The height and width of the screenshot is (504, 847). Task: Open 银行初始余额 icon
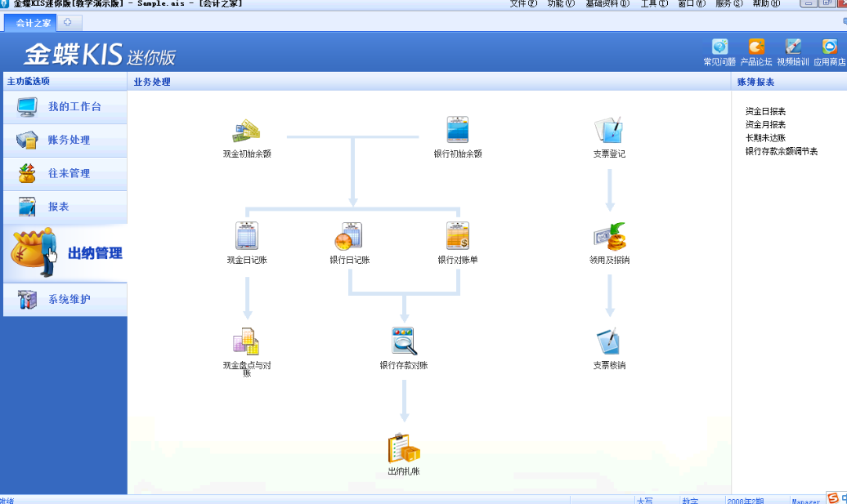pyautogui.click(x=458, y=131)
